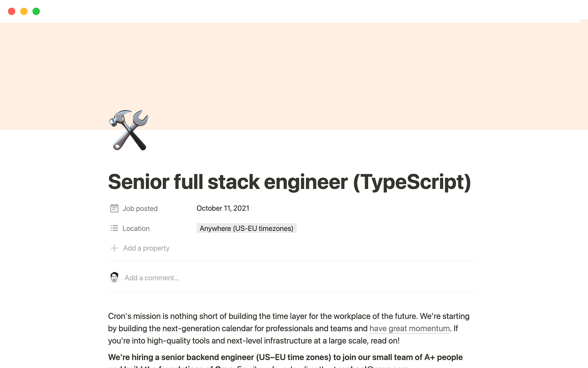Click the Add a comment field
The width and height of the screenshot is (588, 368).
[152, 278]
